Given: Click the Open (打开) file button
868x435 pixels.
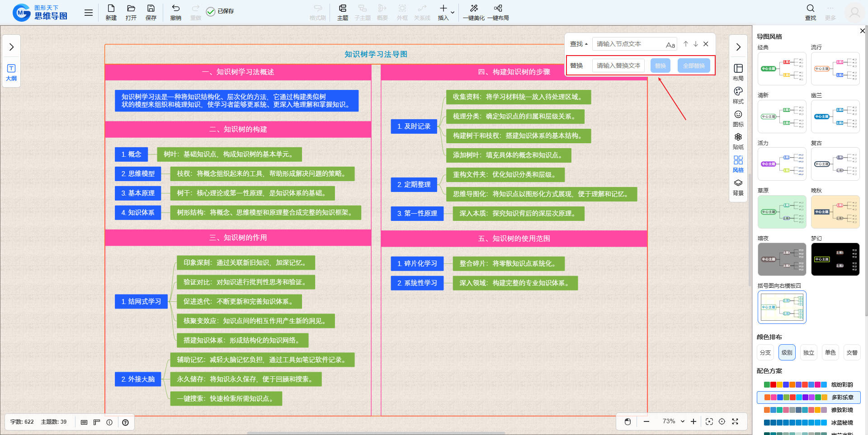Looking at the screenshot, I should coord(131,9).
